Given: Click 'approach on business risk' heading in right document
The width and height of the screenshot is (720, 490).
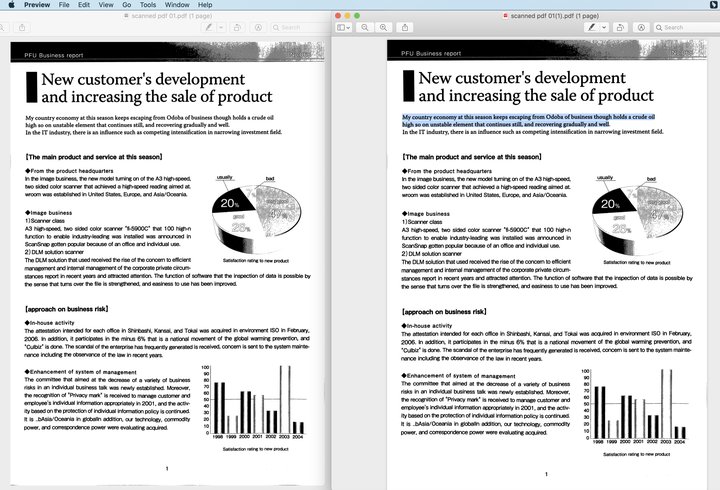Looking at the screenshot, I should tap(444, 312).
